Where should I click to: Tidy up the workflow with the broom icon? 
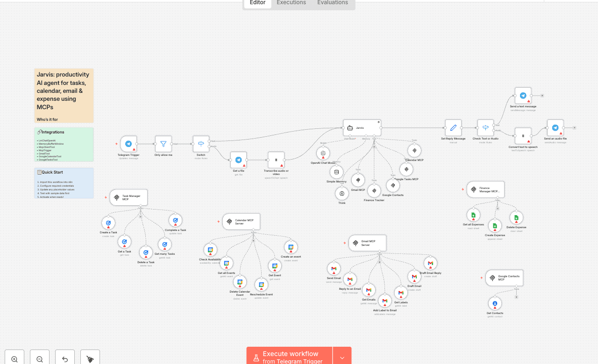(x=90, y=357)
